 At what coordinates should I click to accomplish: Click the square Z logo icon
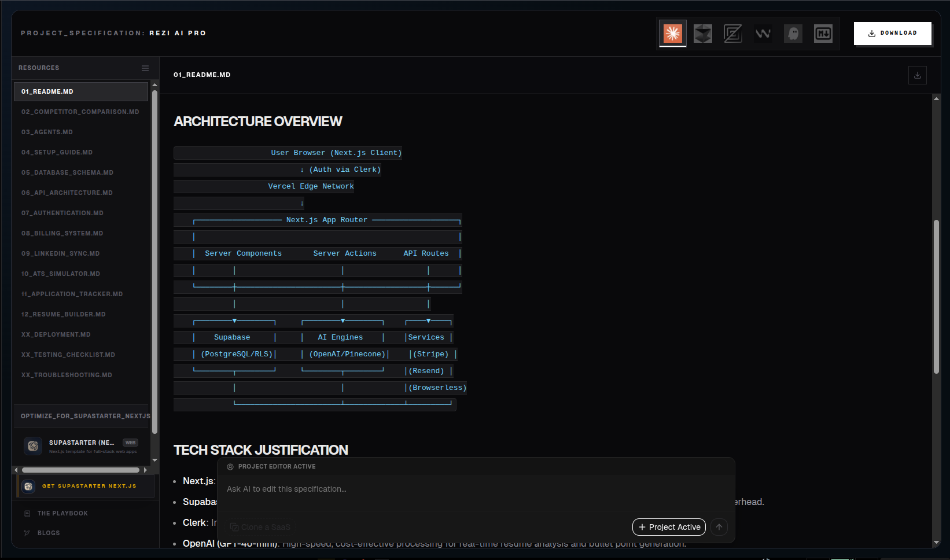pos(732,34)
